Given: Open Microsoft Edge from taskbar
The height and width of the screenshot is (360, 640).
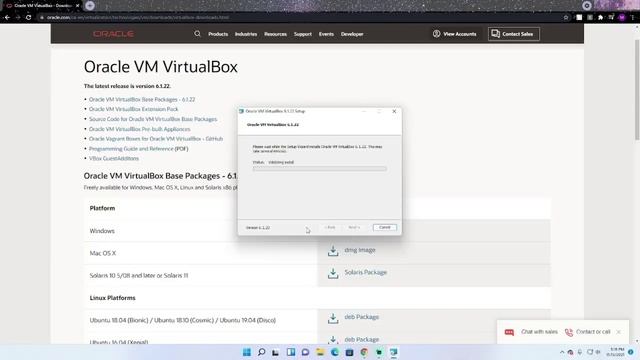Looking at the screenshot, I should tap(335, 352).
